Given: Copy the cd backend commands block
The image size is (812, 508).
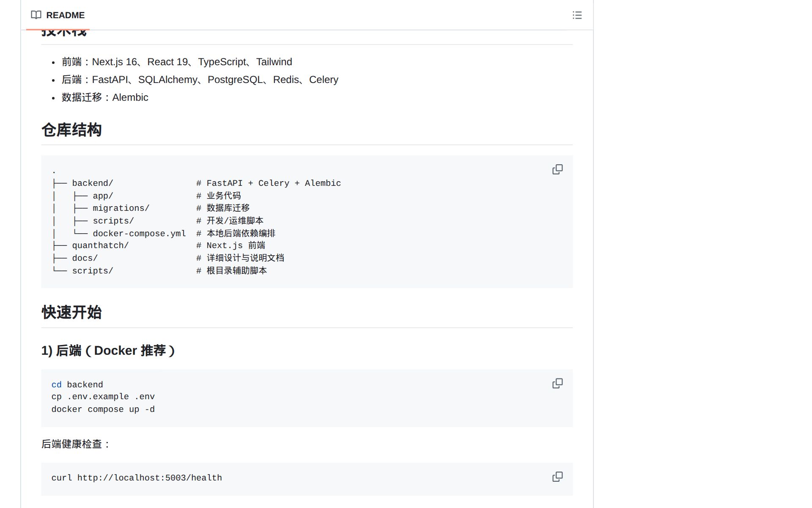Looking at the screenshot, I should (x=557, y=383).
